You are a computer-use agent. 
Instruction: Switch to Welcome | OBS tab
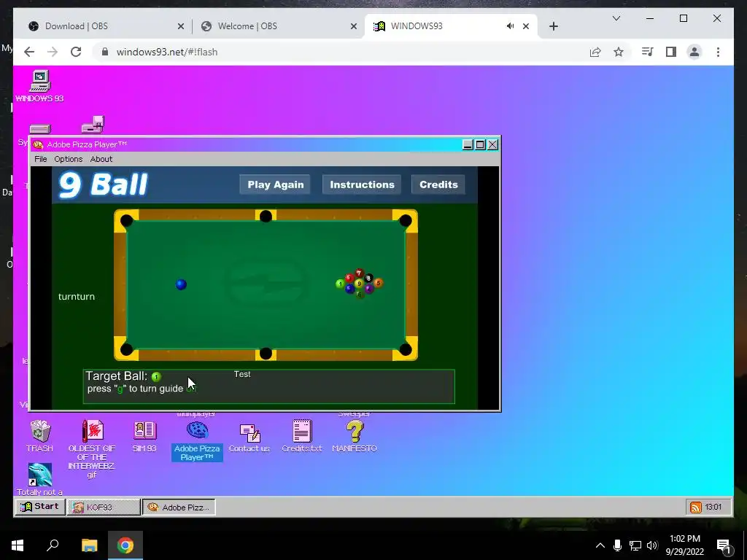coord(277,26)
